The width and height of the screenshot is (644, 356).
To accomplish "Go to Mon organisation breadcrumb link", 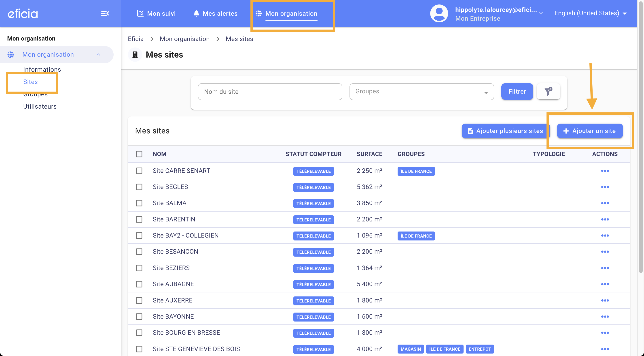I will point(184,39).
